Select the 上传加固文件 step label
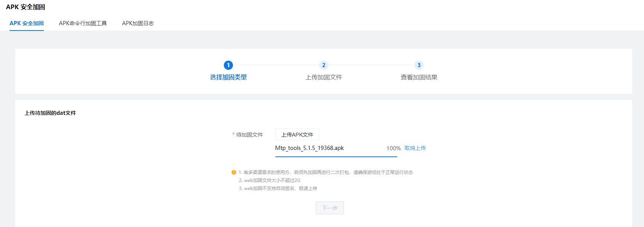 324,77
